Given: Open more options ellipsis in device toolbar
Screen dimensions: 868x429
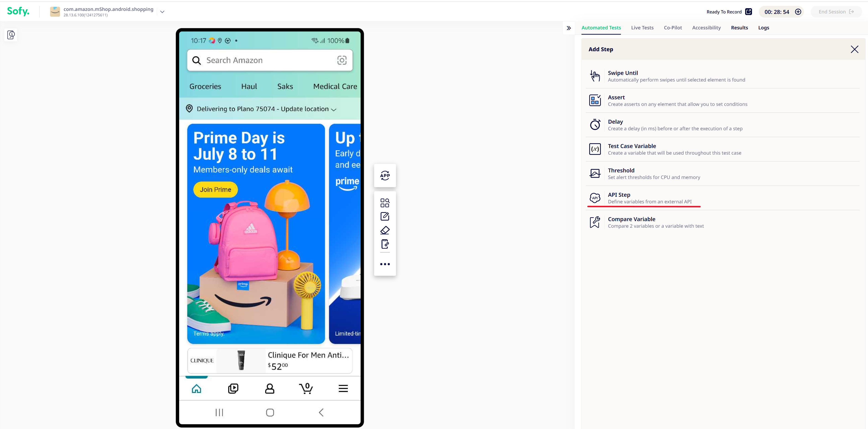Looking at the screenshot, I should click(x=385, y=264).
